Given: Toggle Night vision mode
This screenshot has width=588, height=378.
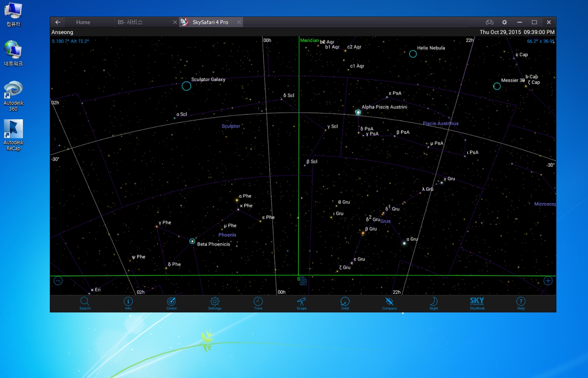Looking at the screenshot, I should [433, 303].
